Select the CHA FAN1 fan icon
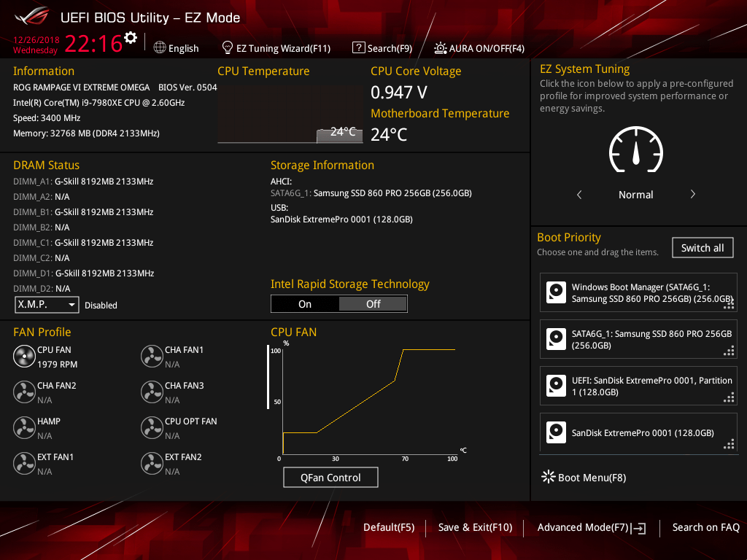This screenshot has height=560, width=747. click(x=152, y=356)
